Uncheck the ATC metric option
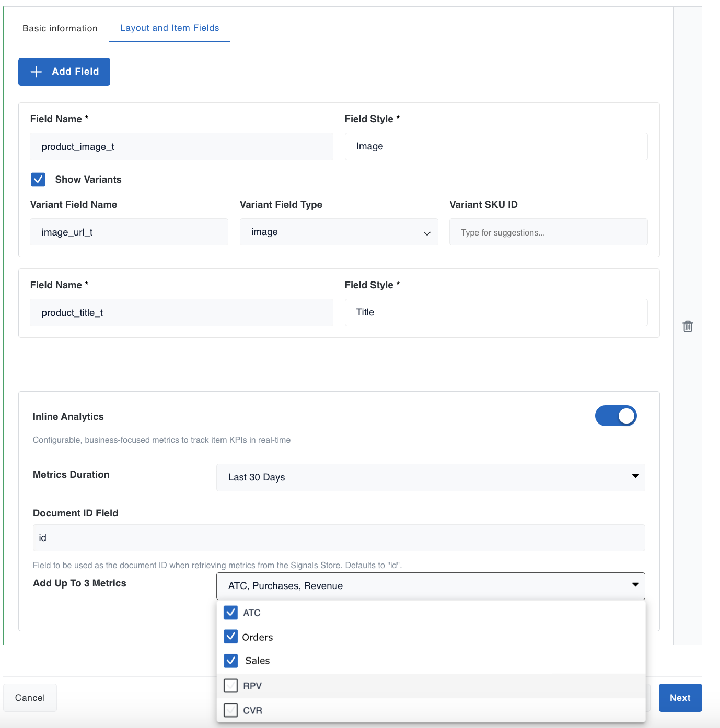This screenshot has height=728, width=720. (230, 612)
